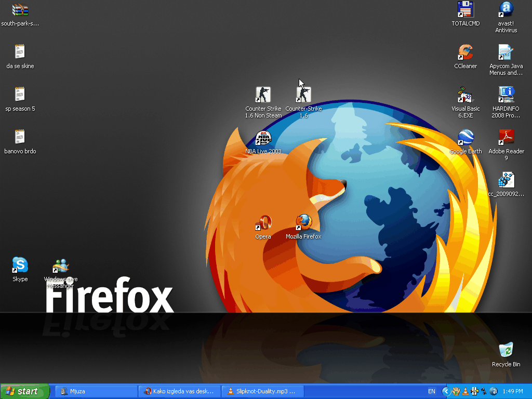This screenshot has height=399, width=532.
Task: Click the VLC cone tray icon
Action: (465, 392)
